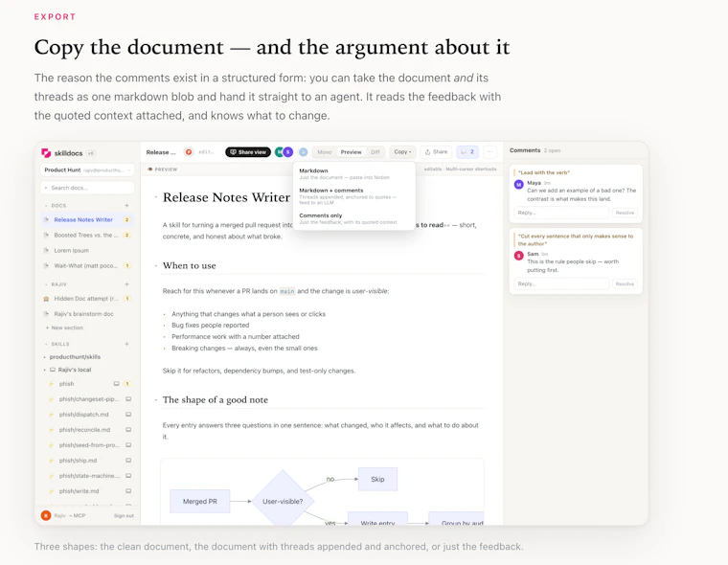Image resolution: width=728 pixels, height=565 pixels.
Task: Add a new doc with DOCS plus icon
Action: point(126,205)
